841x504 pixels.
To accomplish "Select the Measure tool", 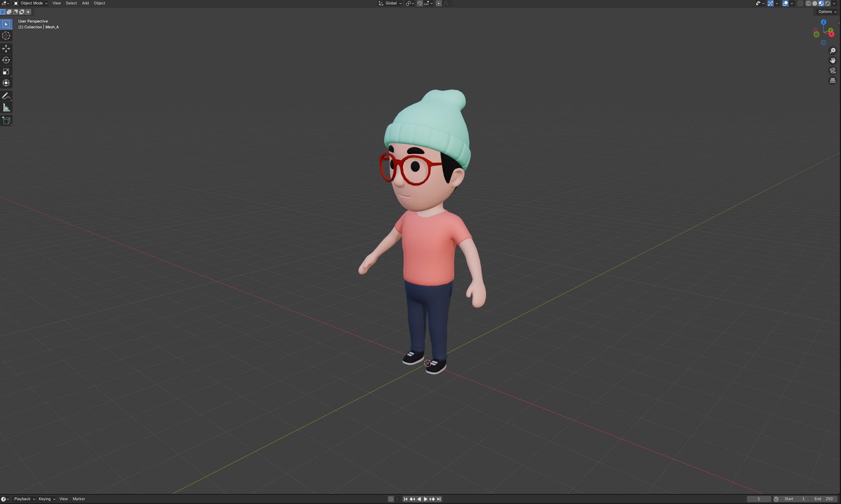I will (6, 108).
